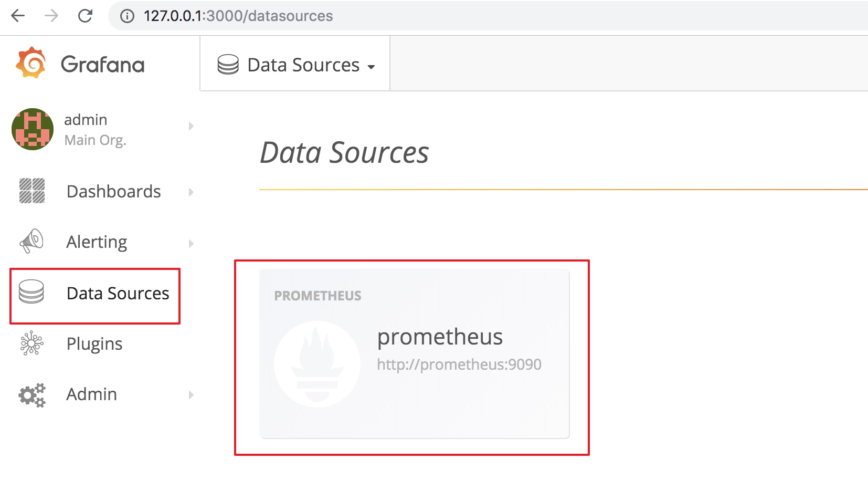868x501 pixels.
Task: Expand the admin Main Org. submenu arrow
Action: point(191,126)
